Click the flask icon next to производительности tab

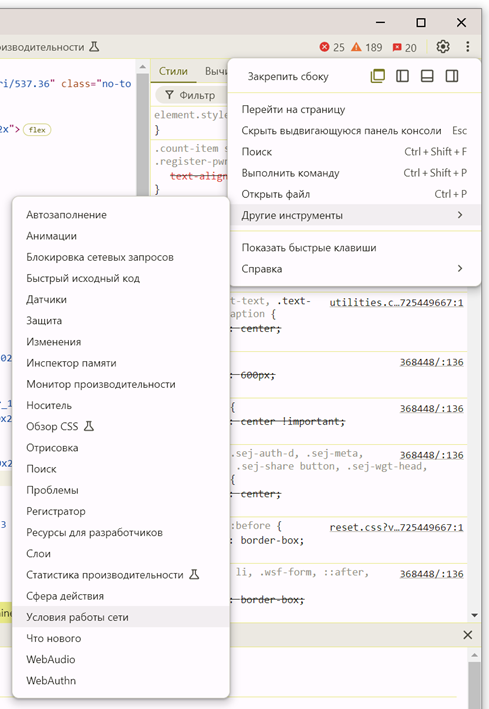tap(94, 47)
